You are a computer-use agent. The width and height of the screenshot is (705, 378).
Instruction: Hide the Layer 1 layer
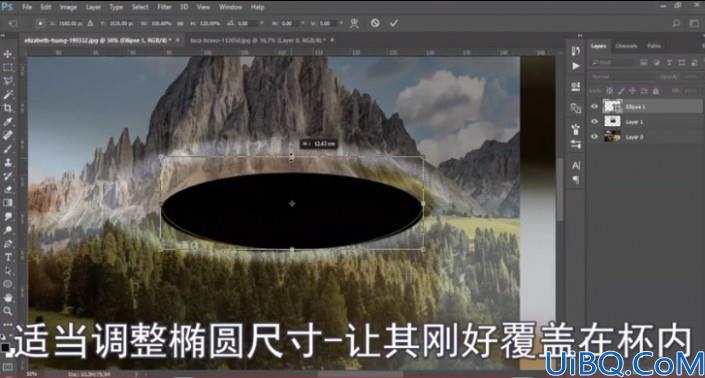click(594, 121)
